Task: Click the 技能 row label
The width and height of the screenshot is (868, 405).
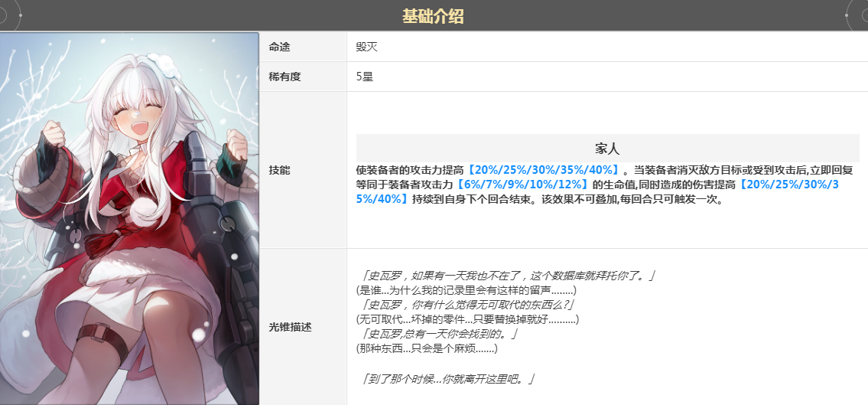Action: click(x=280, y=170)
